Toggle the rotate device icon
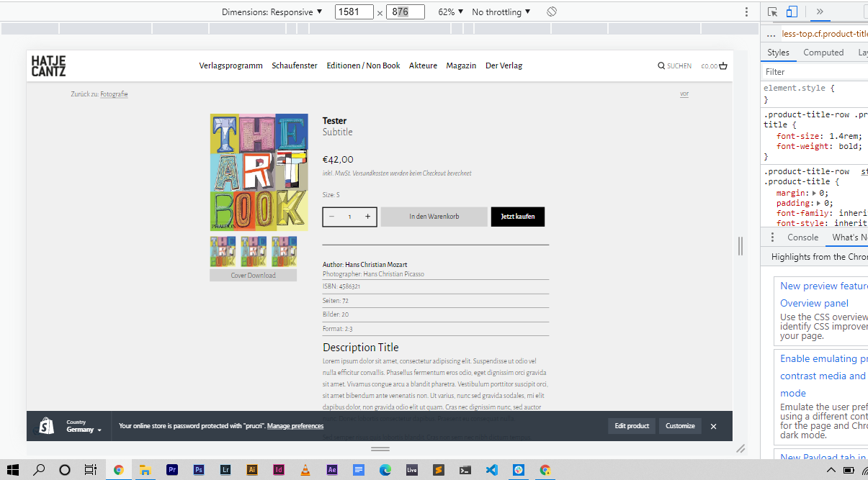The height and width of the screenshot is (480, 868). (x=552, y=12)
